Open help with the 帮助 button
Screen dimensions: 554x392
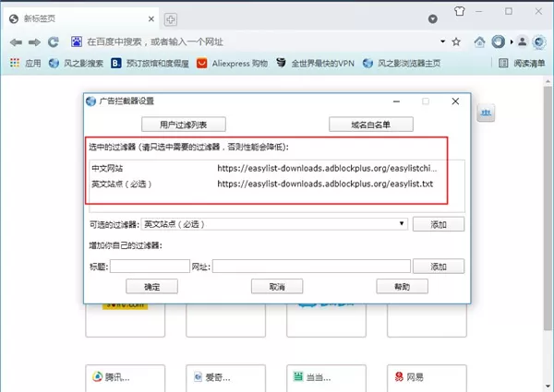402,287
